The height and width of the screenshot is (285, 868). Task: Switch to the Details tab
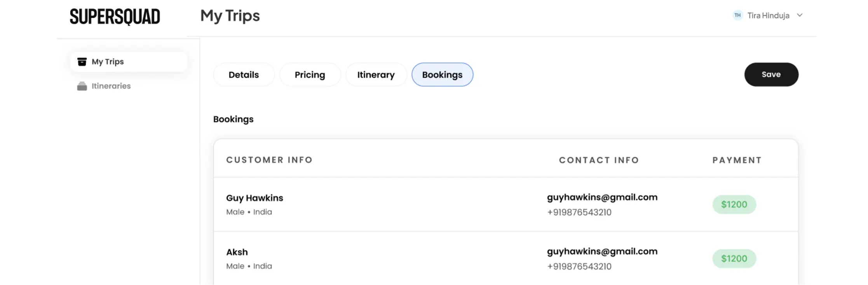[x=244, y=75]
